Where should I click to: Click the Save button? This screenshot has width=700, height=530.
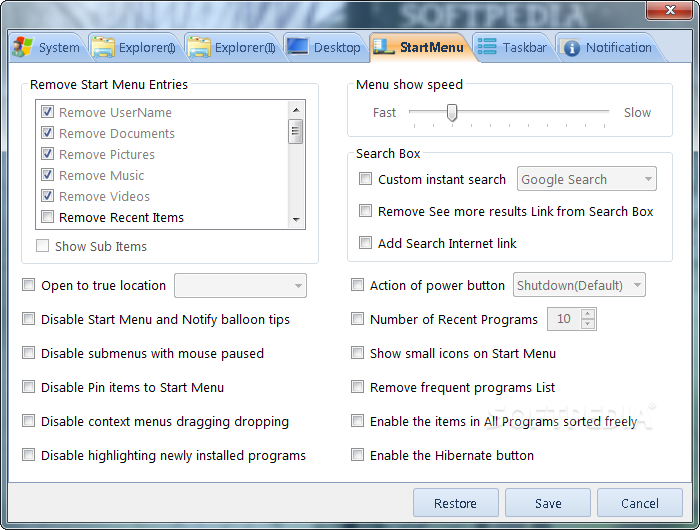click(x=548, y=503)
